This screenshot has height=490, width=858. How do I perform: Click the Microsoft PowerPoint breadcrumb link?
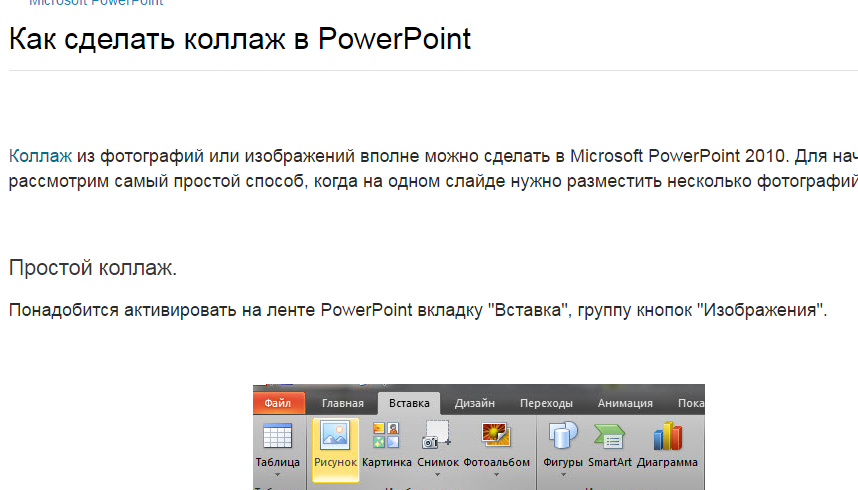(x=96, y=3)
